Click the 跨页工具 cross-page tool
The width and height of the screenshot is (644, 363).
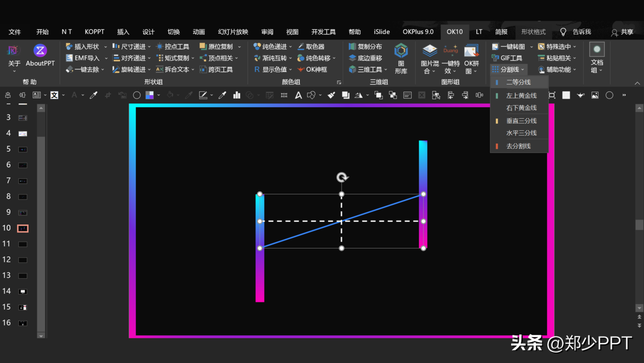216,69
